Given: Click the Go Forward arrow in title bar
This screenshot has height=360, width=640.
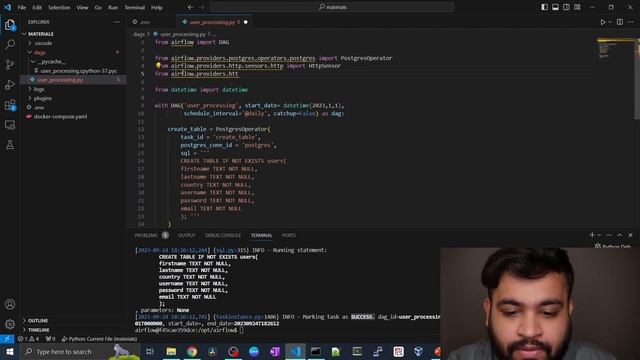Looking at the screenshot, I should [202, 7].
